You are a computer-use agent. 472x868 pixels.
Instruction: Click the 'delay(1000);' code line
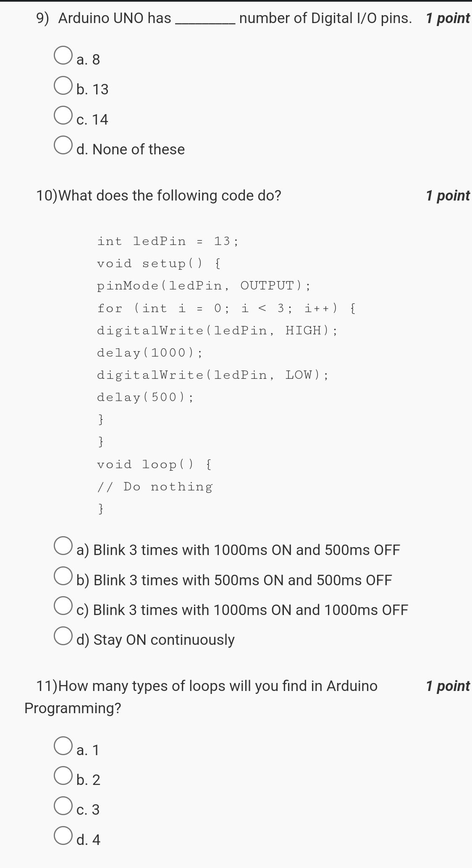pyautogui.click(x=149, y=353)
